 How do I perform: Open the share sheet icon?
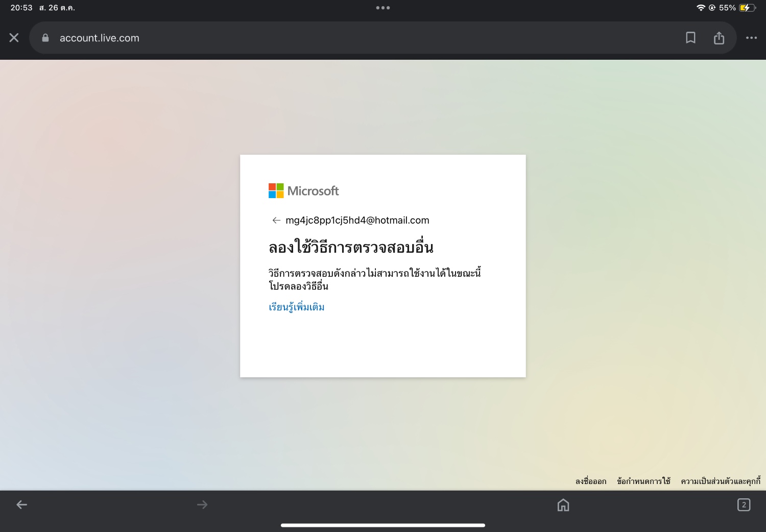(719, 38)
